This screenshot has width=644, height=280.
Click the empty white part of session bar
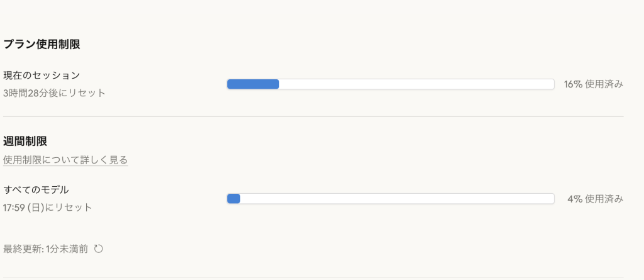415,84
